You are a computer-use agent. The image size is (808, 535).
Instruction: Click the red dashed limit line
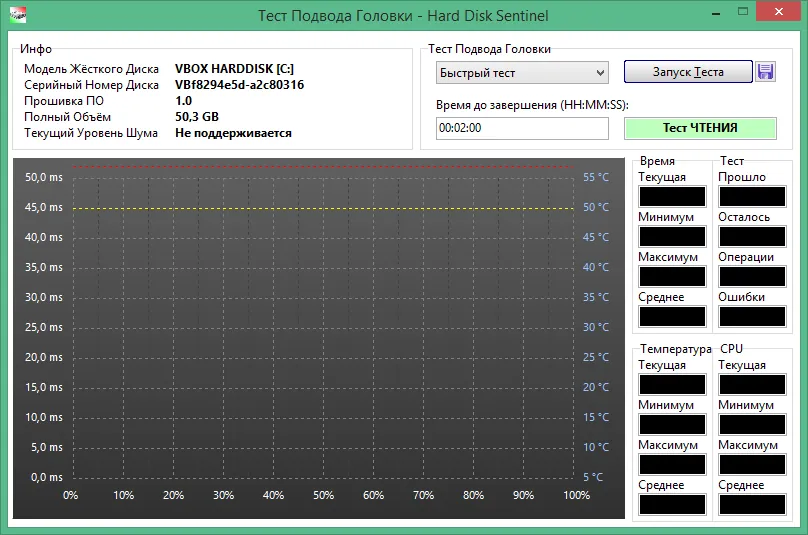(323, 167)
